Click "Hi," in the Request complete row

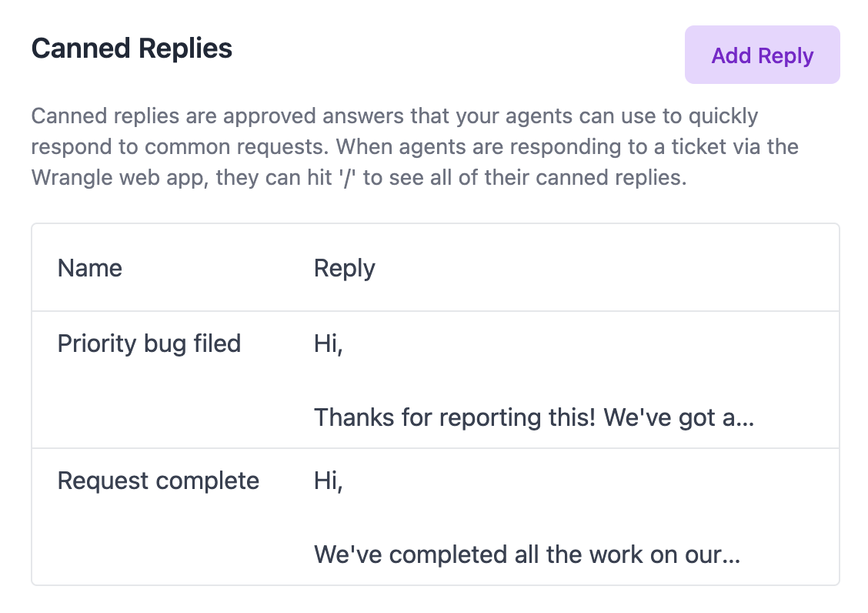(x=328, y=481)
